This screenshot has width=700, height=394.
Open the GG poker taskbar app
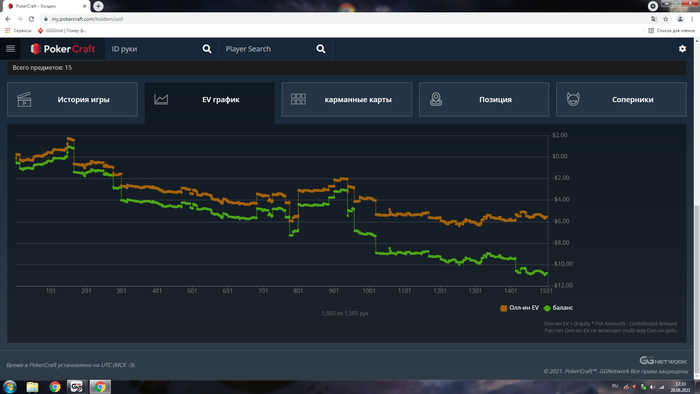77,387
